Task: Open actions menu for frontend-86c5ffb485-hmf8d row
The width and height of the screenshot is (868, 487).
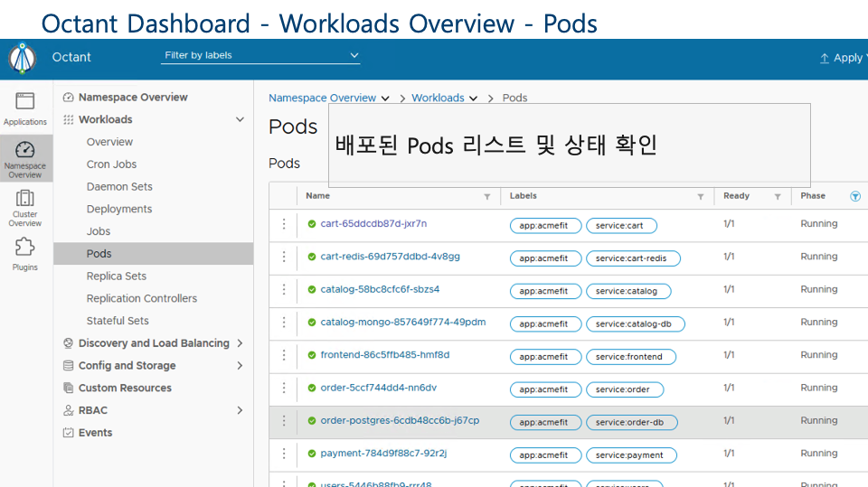Action: (284, 355)
